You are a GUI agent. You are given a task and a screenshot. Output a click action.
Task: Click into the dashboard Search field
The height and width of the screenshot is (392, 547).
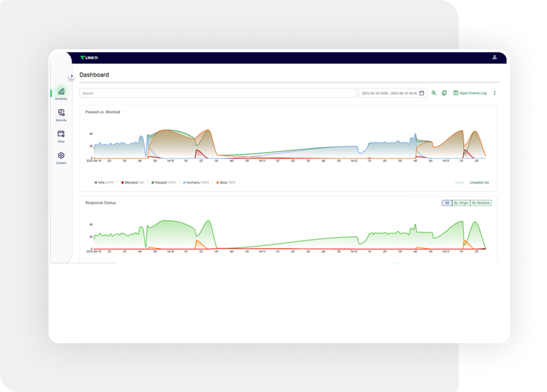218,93
